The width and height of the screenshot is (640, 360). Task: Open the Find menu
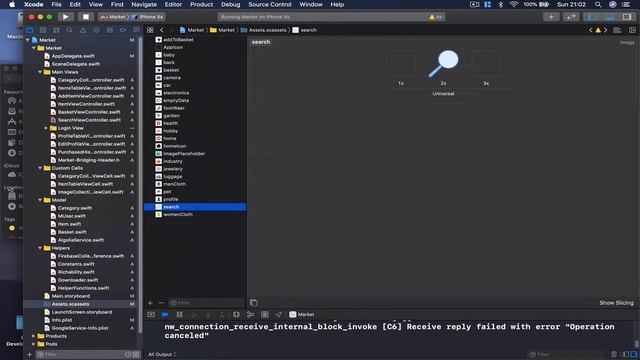click(117, 4)
